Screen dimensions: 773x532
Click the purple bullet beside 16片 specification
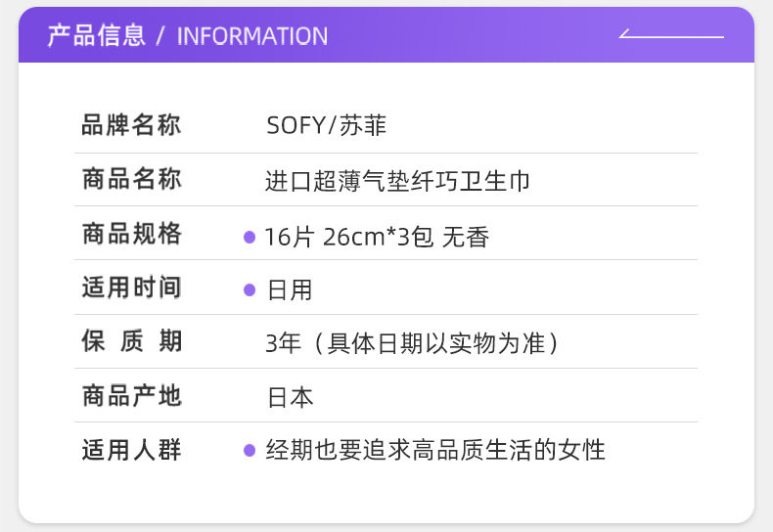[250, 237]
